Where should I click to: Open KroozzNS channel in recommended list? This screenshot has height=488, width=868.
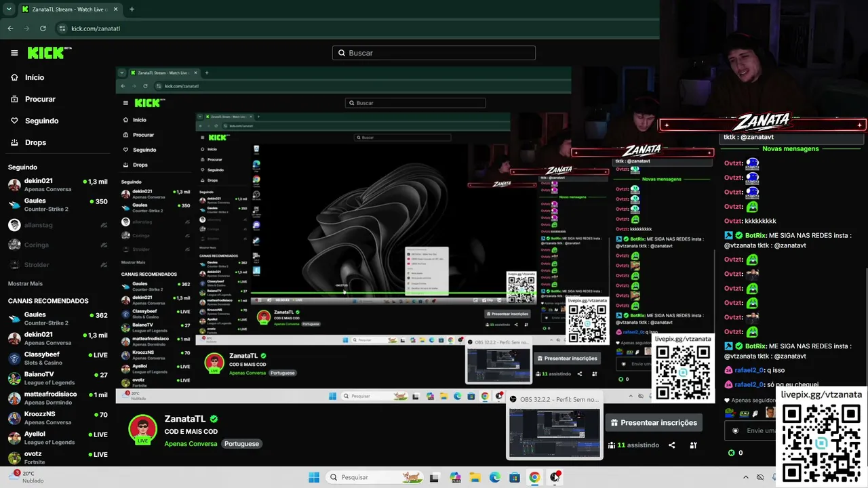[x=58, y=418]
